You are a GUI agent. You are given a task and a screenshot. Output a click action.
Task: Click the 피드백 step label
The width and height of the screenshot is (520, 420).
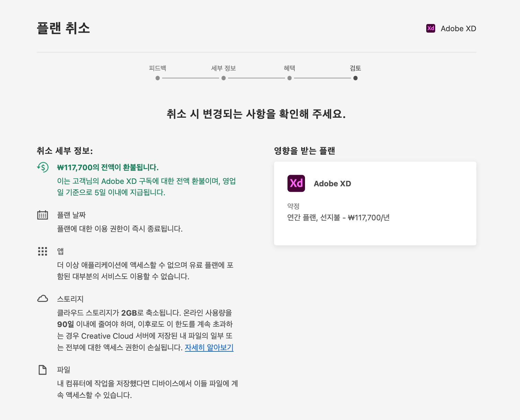158,68
